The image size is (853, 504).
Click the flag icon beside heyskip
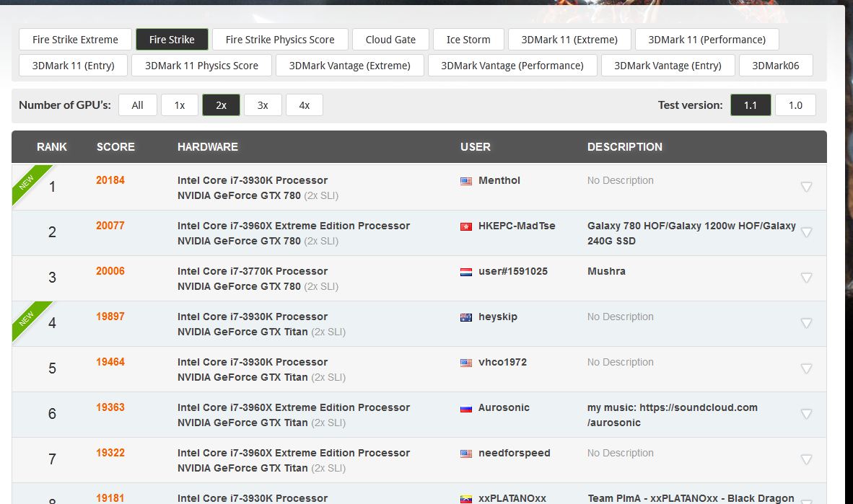click(x=466, y=317)
